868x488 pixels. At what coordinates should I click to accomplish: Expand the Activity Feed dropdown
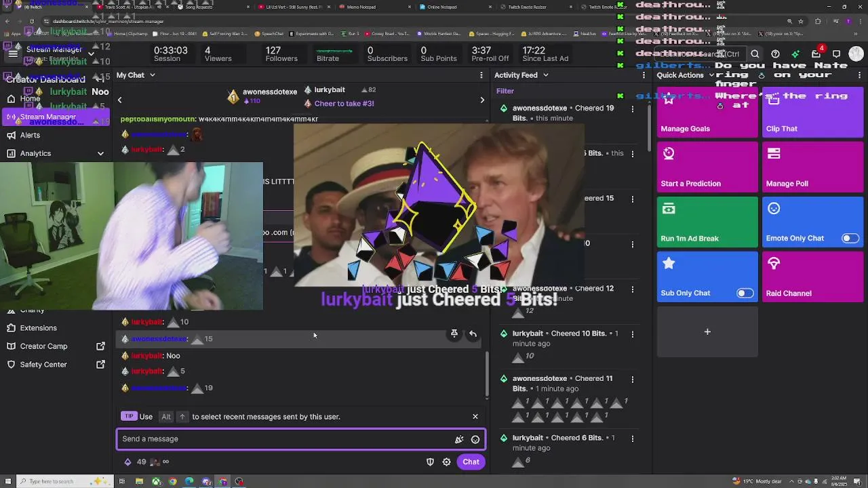tap(545, 75)
